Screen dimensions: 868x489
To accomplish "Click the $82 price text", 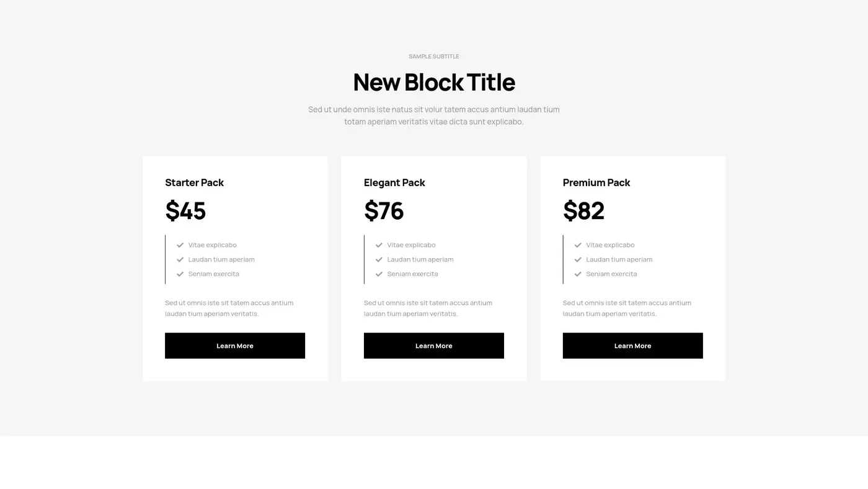I will 583,211.
